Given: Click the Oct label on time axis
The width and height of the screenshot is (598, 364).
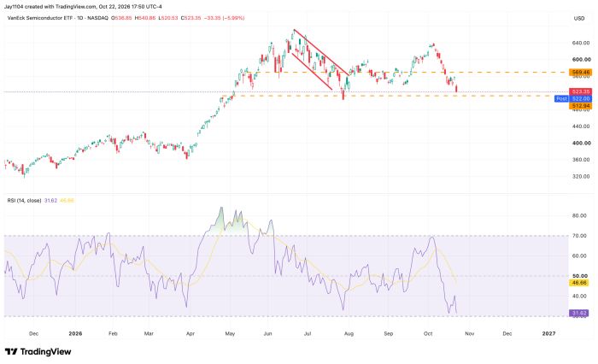Looking at the screenshot, I should click(x=428, y=333).
